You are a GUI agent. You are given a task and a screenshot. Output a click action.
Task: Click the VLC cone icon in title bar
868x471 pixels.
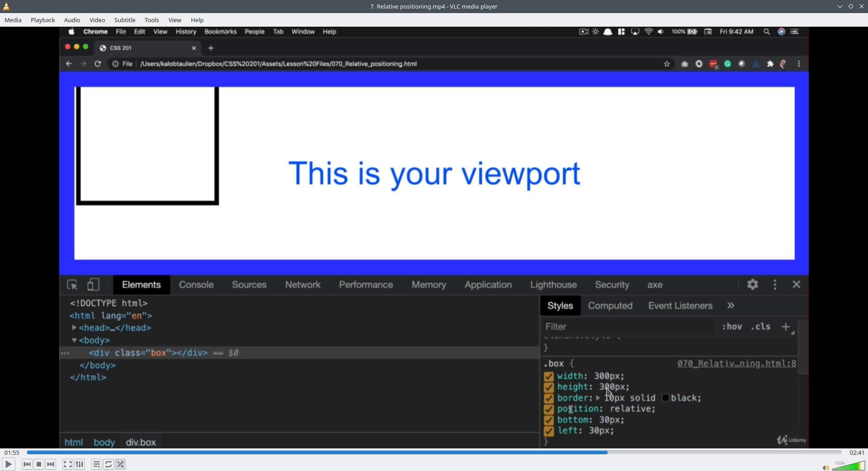tap(6, 6)
